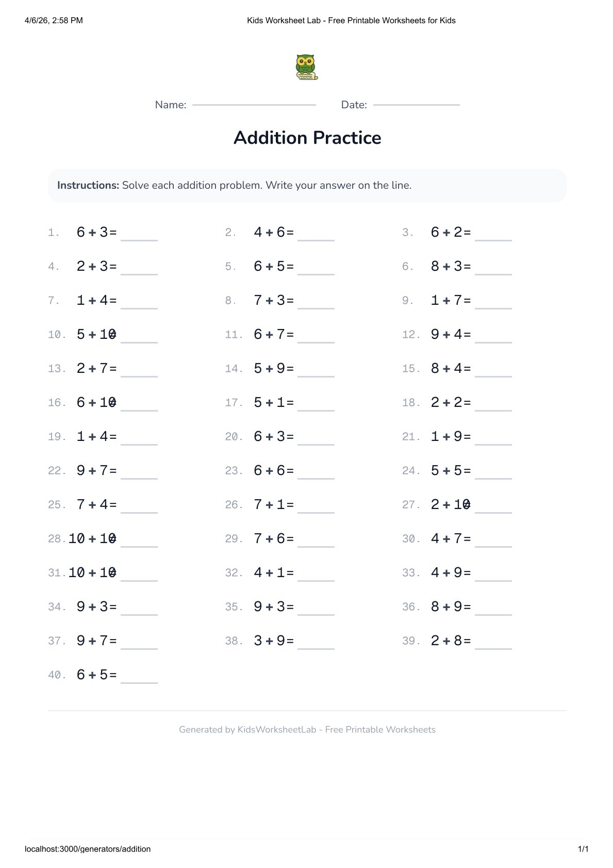Click the Generated by KidsWorksheetLab footer text
The image size is (613, 868).
tap(307, 729)
